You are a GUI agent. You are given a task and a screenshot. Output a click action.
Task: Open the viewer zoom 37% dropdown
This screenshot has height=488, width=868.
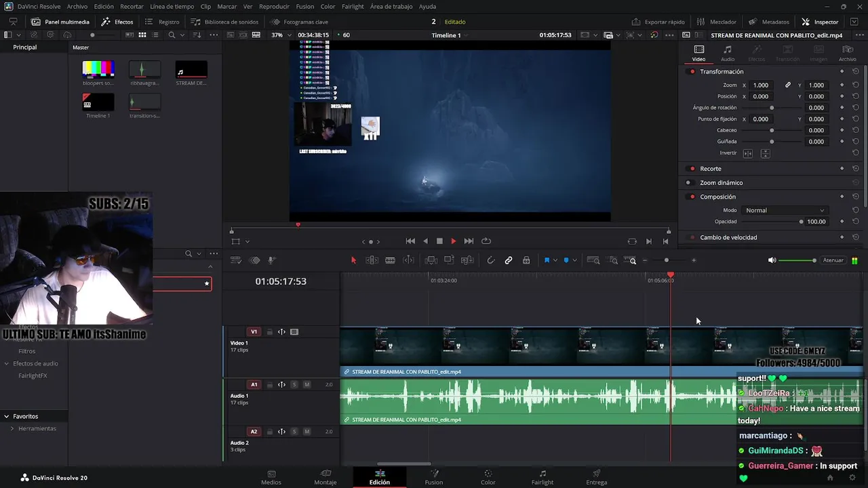[283, 35]
